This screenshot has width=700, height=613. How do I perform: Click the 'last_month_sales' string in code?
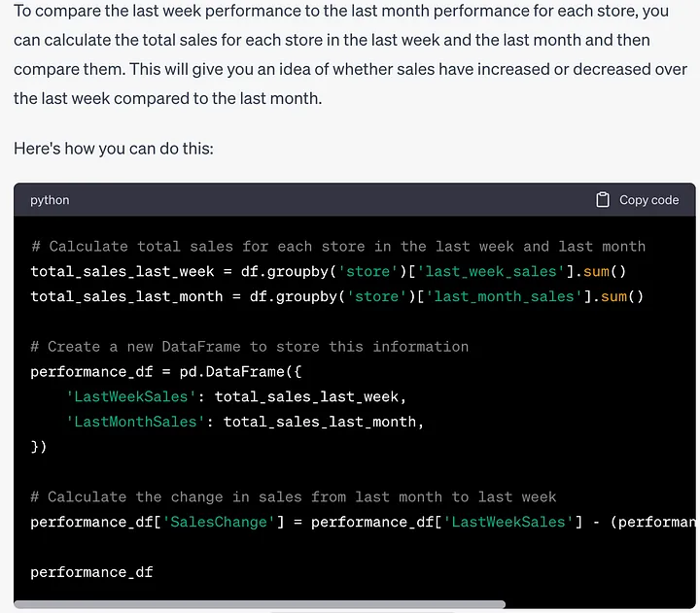[504, 296]
